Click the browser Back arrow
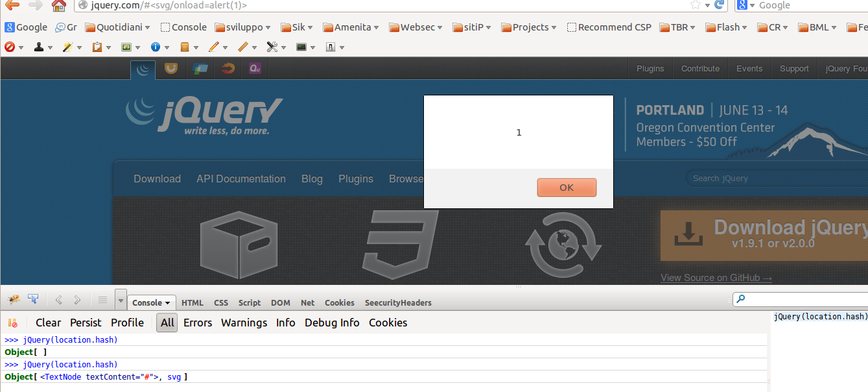Screen dimensions: 868x392 [12, 5]
